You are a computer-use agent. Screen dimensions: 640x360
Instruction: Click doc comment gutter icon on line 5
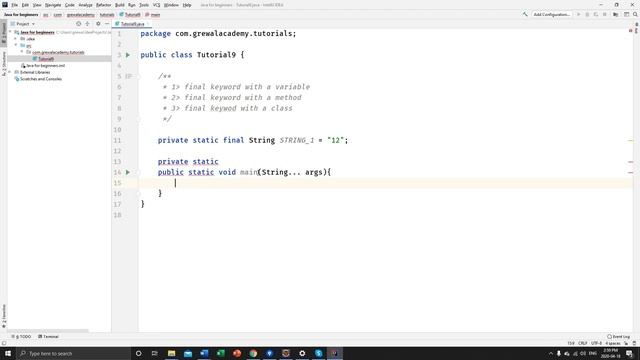128,76
